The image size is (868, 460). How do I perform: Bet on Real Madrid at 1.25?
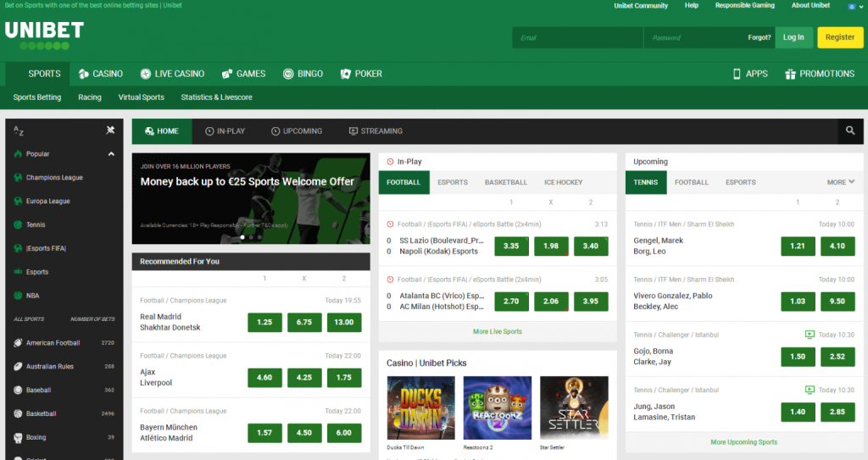pyautogui.click(x=264, y=322)
